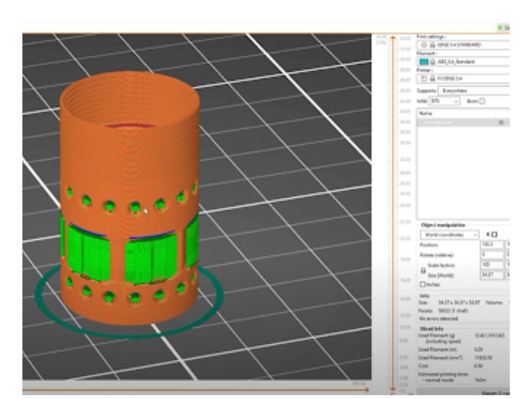Click the teal filament color swatch
Image resolution: width=532 pixels, height=399 pixels.
(x=423, y=62)
